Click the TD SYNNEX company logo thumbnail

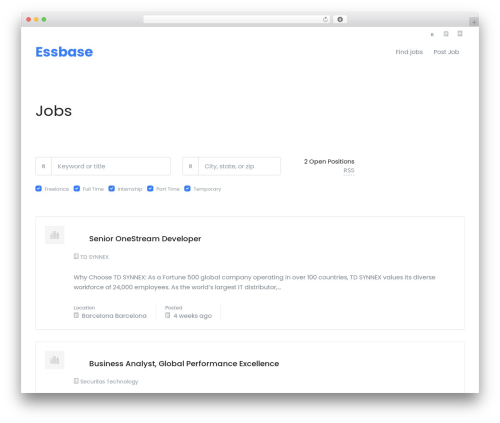(55, 235)
